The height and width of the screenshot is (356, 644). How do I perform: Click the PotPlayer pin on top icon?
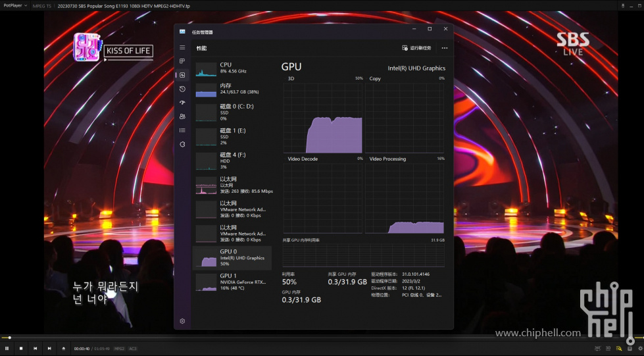coord(623,6)
